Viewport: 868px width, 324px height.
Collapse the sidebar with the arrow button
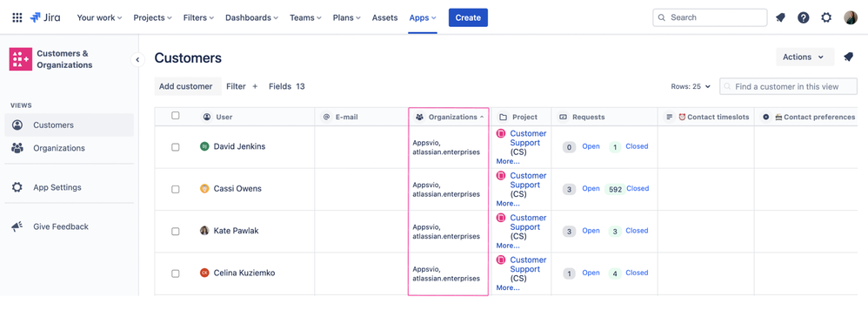tap(137, 59)
